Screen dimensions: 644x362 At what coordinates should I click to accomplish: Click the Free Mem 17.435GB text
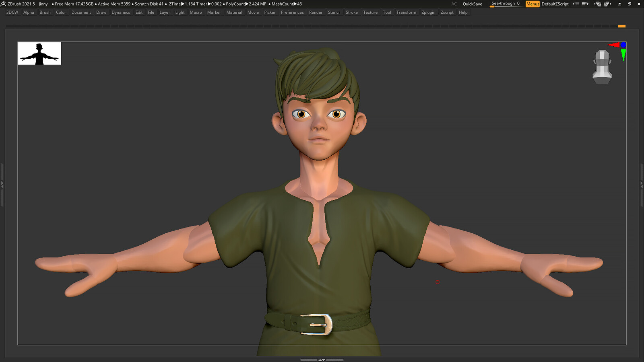click(74, 4)
